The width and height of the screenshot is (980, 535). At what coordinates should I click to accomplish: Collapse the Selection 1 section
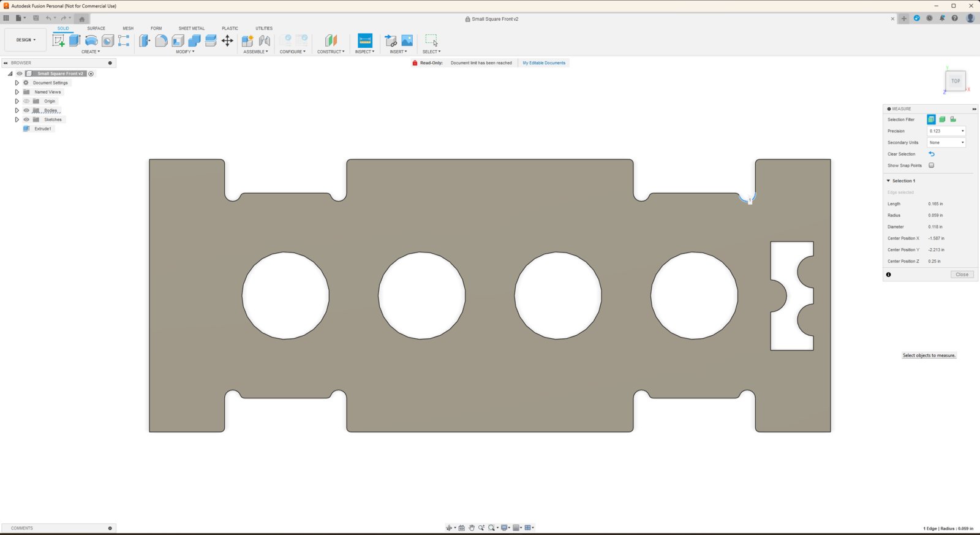click(x=889, y=181)
